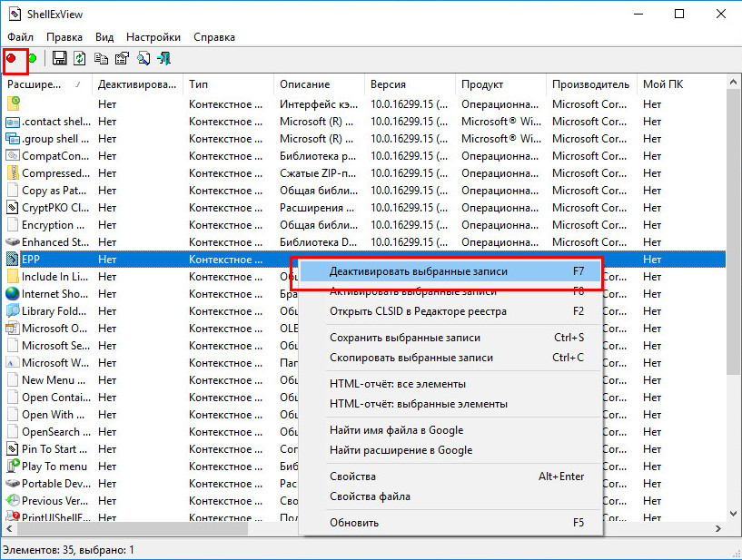Image resolution: width=742 pixels, height=560 pixels.
Task: Click the Play To menu entry icon
Action: click(x=13, y=467)
